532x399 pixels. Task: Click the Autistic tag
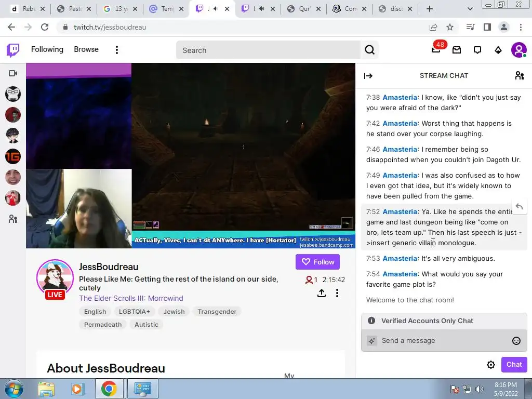(146, 325)
